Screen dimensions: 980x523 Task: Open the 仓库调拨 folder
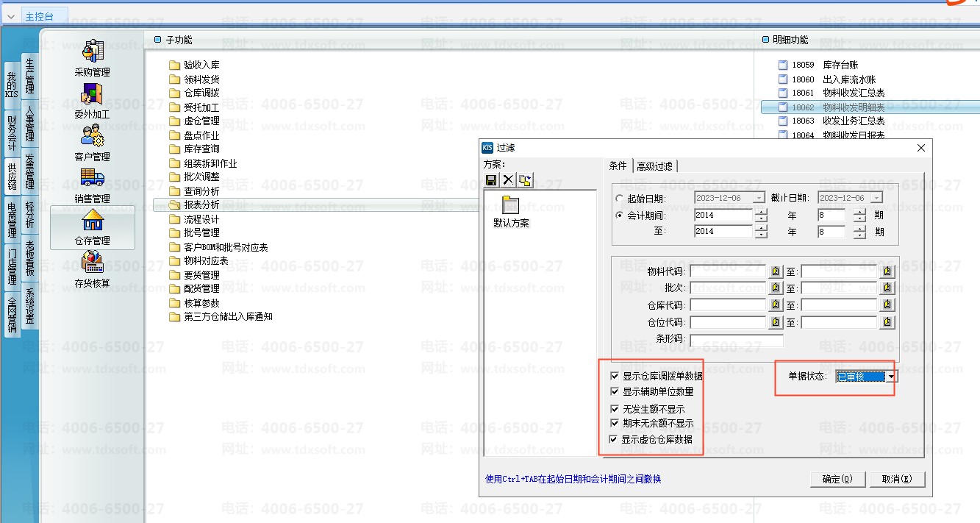point(194,93)
